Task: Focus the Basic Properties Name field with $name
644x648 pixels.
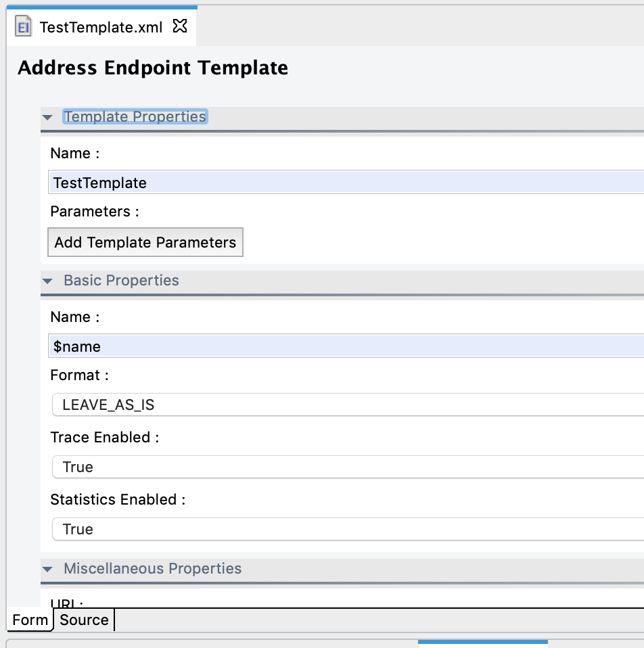Action: (346, 346)
